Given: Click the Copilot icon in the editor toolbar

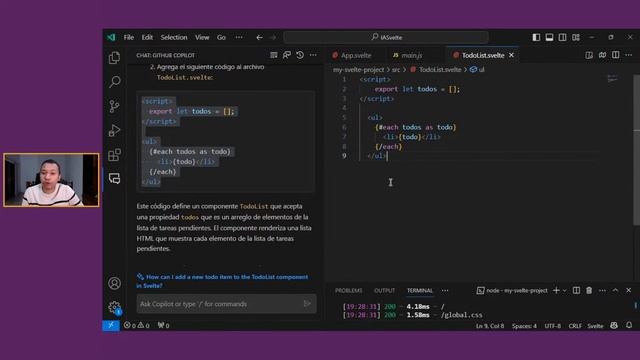Looking at the screenshot, I should click(x=602, y=55).
